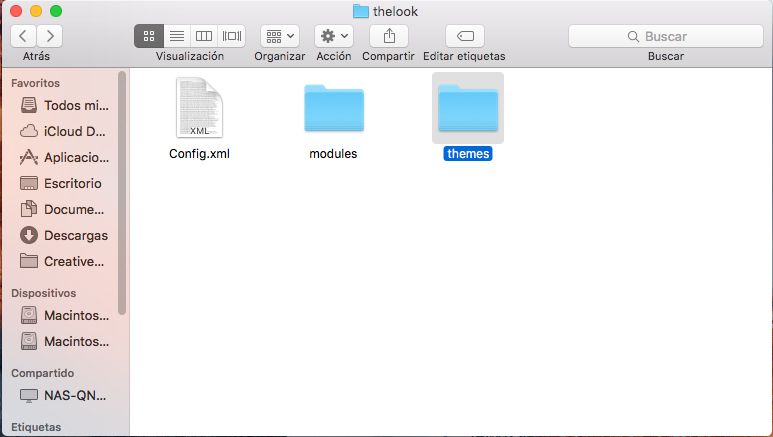
Task: Switch to column view
Action: click(204, 36)
